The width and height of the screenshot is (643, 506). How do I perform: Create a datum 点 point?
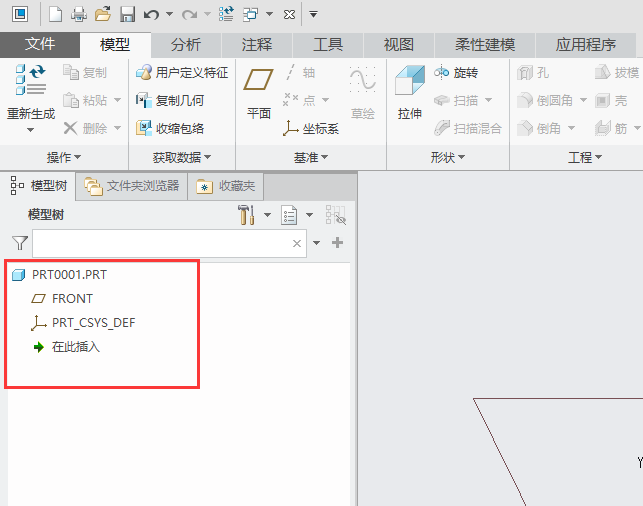(299, 100)
